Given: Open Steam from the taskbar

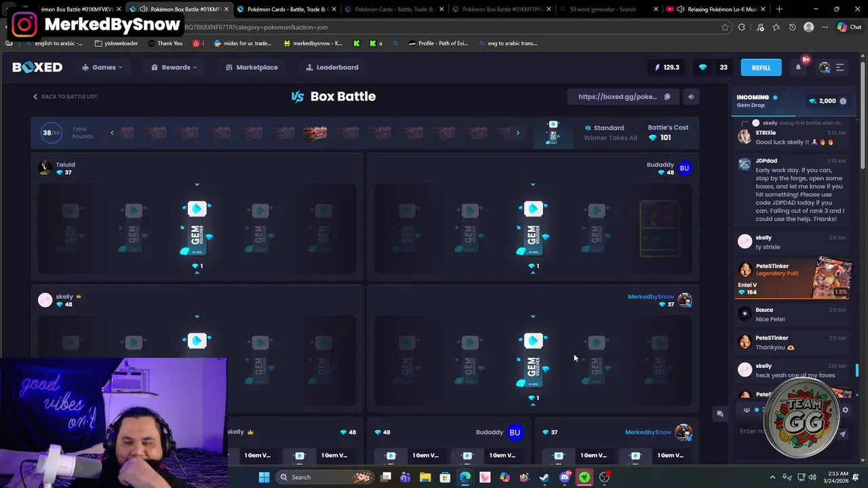Looking at the screenshot, I should 545,477.
